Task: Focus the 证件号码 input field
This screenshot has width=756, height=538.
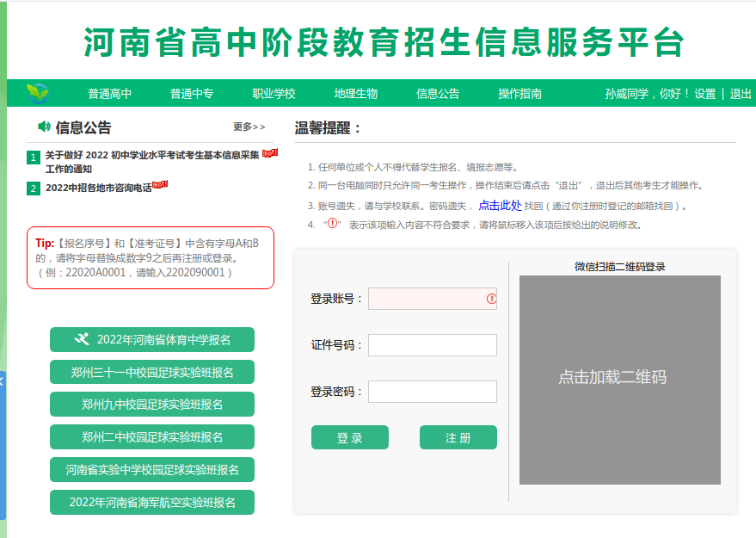Action: pos(432,345)
